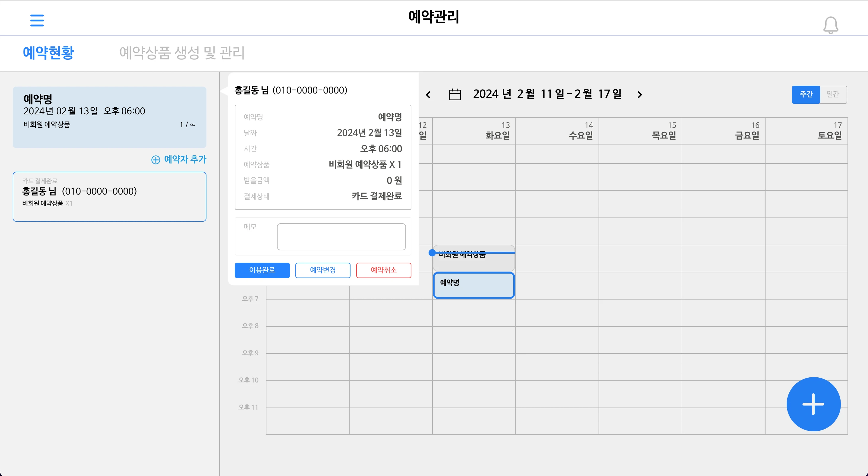The image size is (868, 476).
Task: Click the 오후 9 time label
Action: click(250, 353)
